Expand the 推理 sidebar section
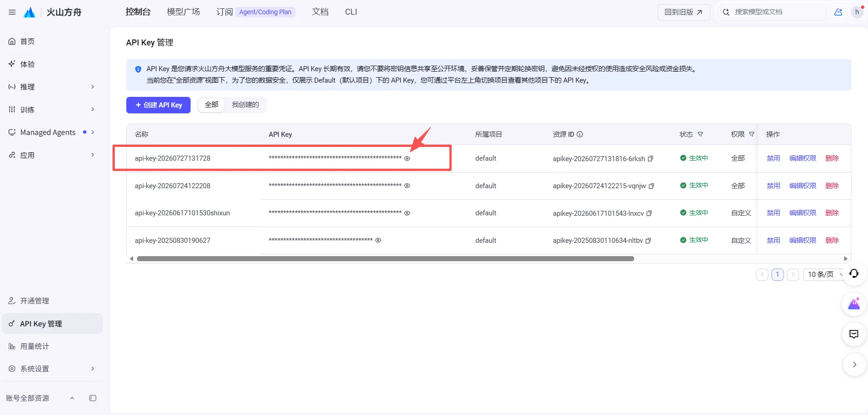 93,87
